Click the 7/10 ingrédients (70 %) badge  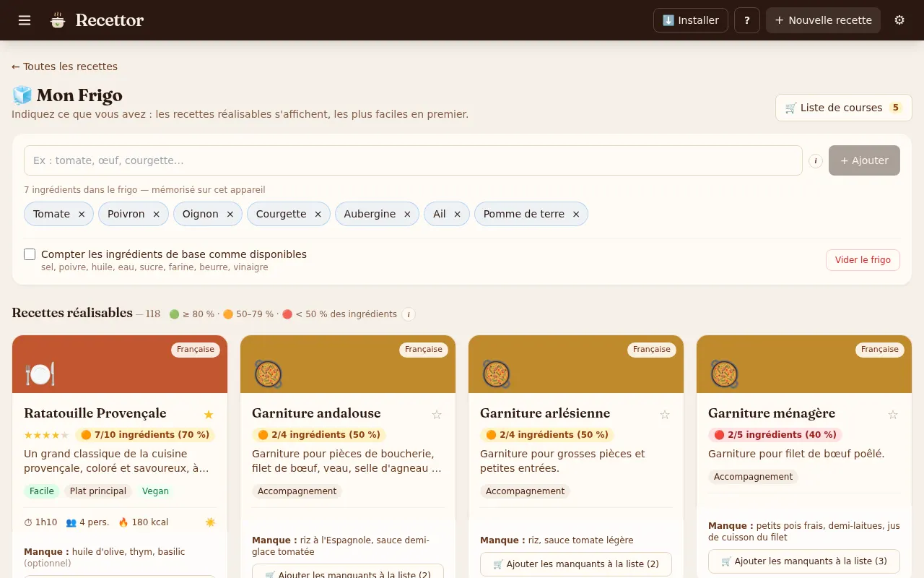(145, 435)
